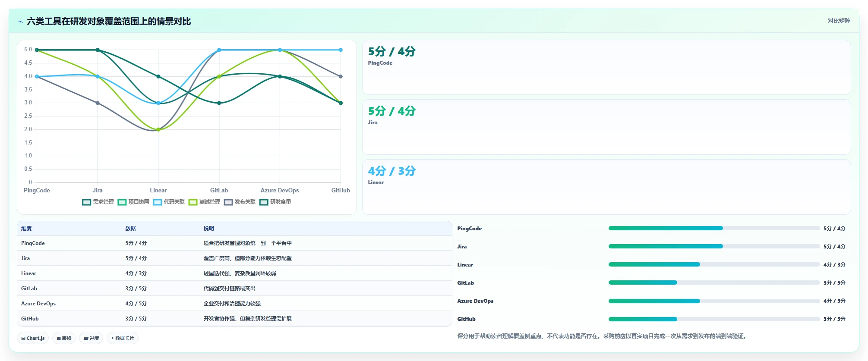Click the 表格 tag chip
The width and height of the screenshot is (868, 361).
pos(64,338)
